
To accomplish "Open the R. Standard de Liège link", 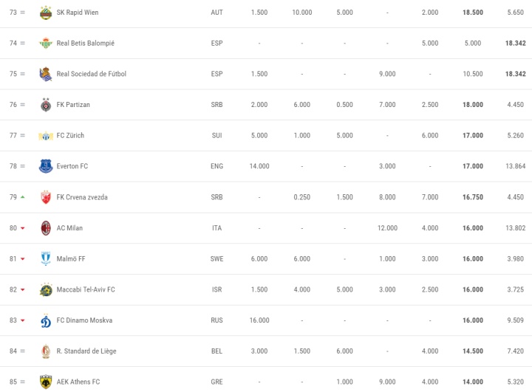I will click(x=86, y=351).
